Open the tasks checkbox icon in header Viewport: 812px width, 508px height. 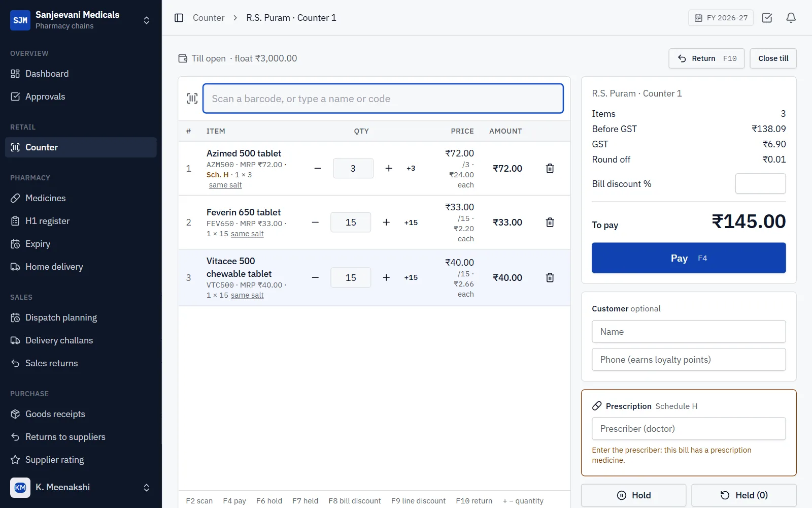coord(767,18)
